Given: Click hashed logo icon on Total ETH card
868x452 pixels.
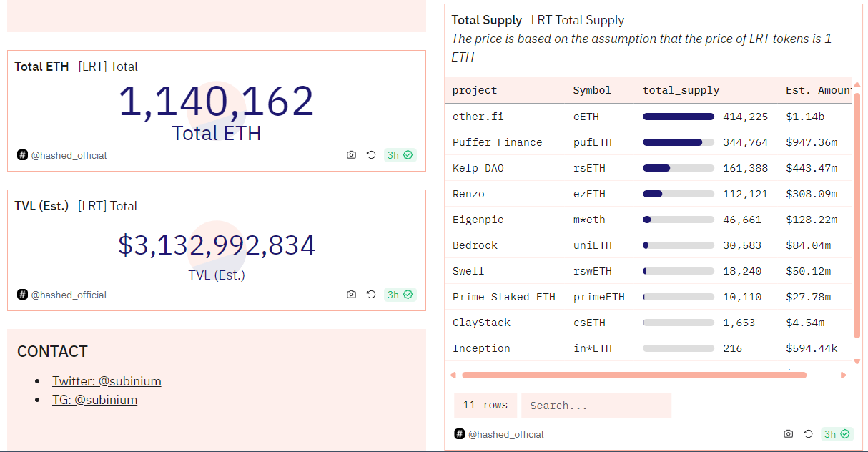Looking at the screenshot, I should [x=22, y=155].
